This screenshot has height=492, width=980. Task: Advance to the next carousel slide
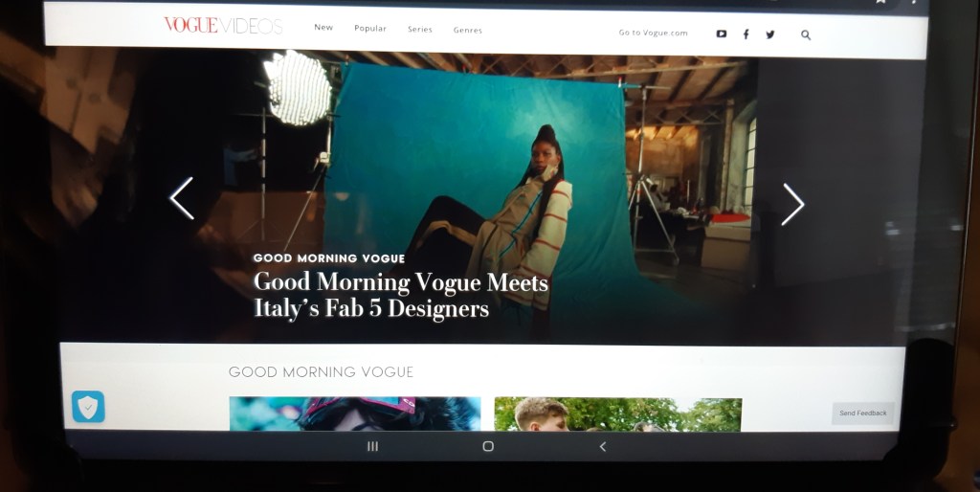[792, 204]
